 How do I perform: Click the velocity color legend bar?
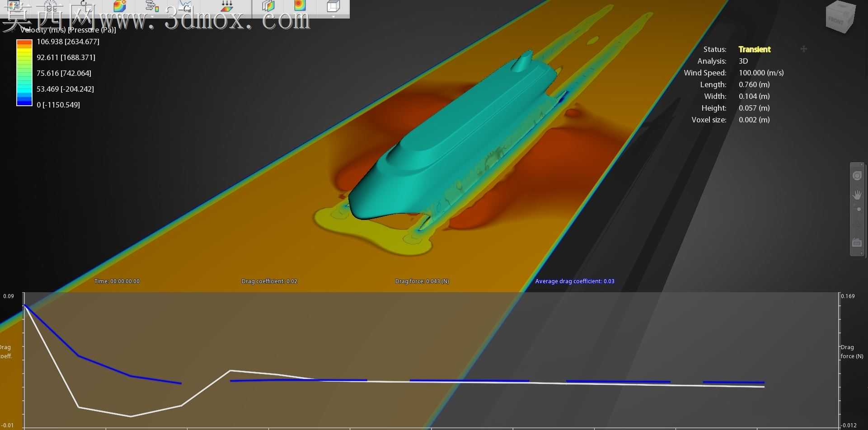click(24, 73)
